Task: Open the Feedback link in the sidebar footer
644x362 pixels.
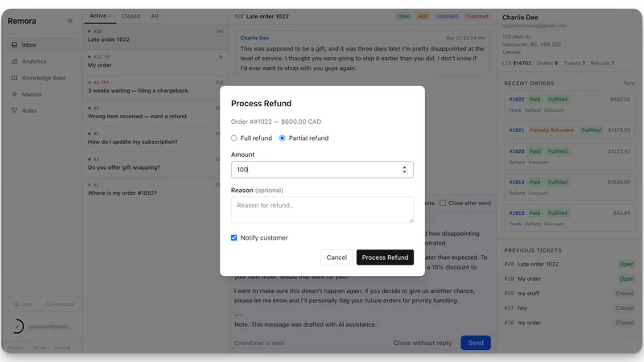Action: pos(60,304)
